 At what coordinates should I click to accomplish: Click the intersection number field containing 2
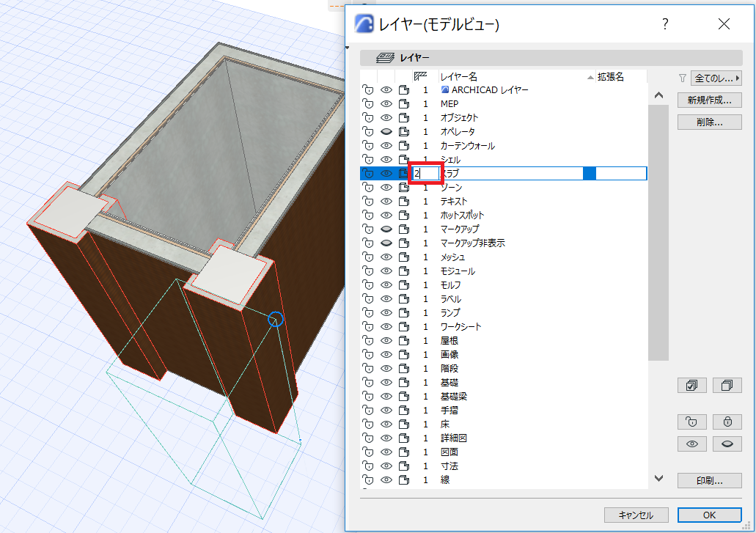click(425, 174)
